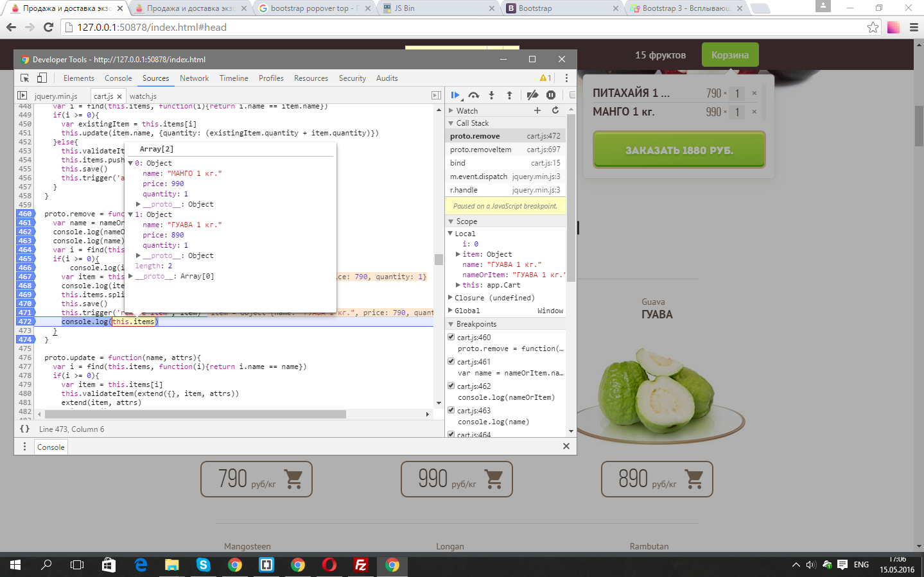Open the Profiles panel
This screenshot has width=924, height=577.
pos(271,78)
